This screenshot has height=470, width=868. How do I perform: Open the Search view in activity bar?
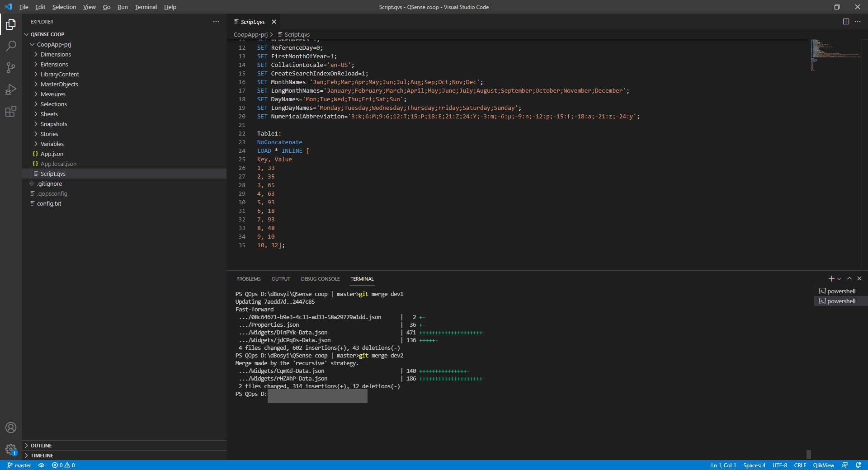11,46
